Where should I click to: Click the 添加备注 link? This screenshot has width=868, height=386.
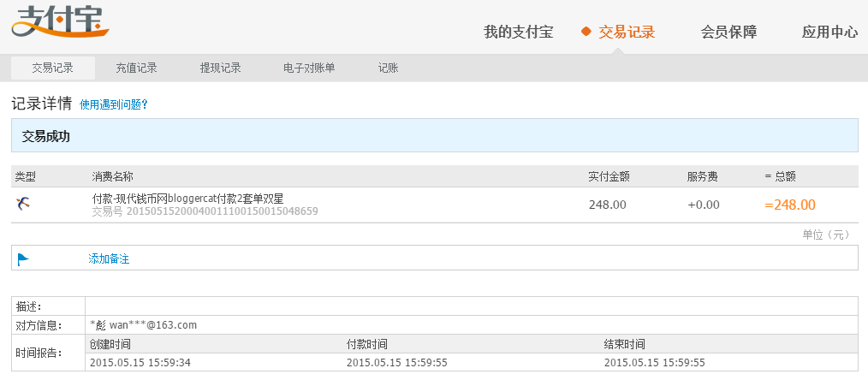[x=109, y=258]
